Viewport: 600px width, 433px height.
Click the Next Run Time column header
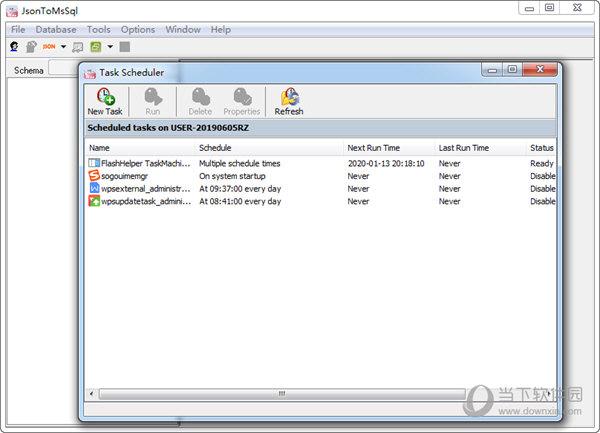389,148
